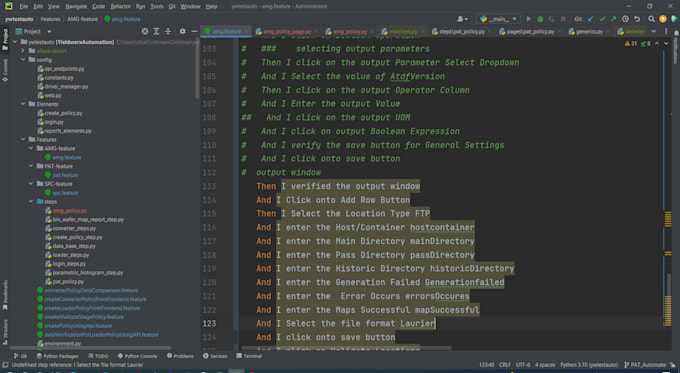Viewport: 680px width, 373px height.
Task: Show hidden editor tabs dropdown
Action: coord(654,32)
